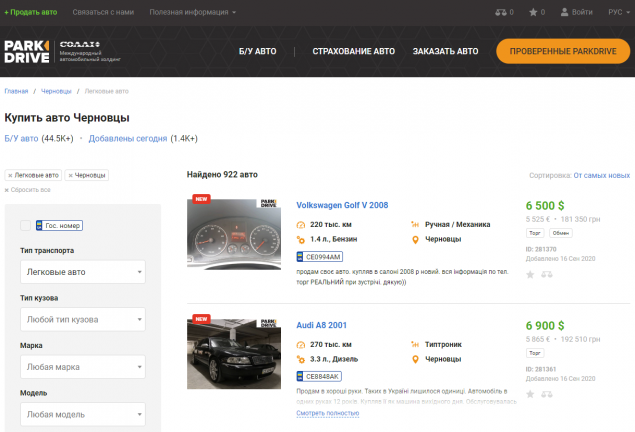Click the engine icon beside 1.4 л., Бензин
635x432 pixels.
(300, 240)
